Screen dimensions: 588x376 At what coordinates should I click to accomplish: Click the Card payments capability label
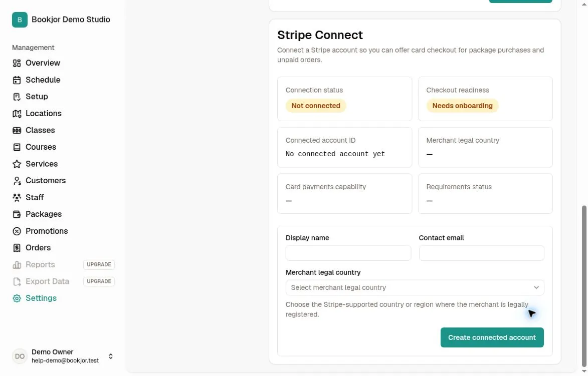click(x=325, y=187)
